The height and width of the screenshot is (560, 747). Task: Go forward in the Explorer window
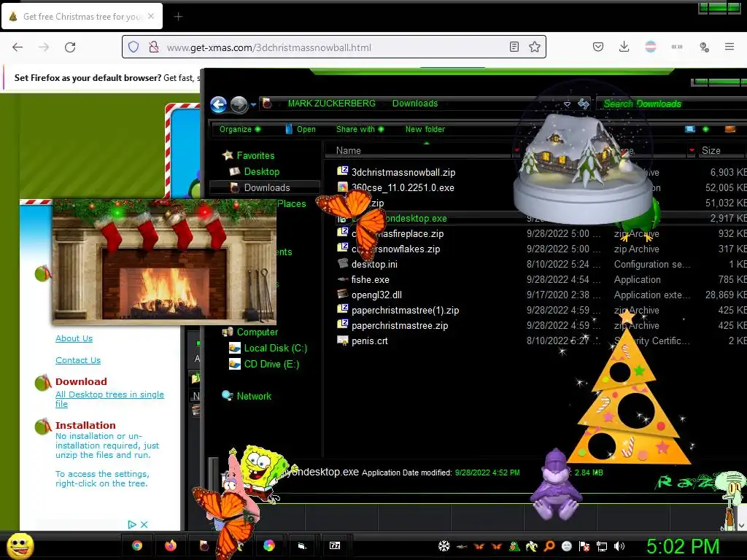click(239, 104)
